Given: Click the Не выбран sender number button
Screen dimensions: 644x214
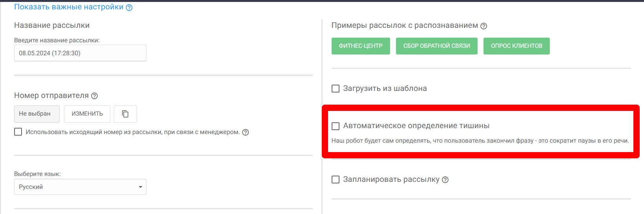Looking at the screenshot, I should 36,114.
